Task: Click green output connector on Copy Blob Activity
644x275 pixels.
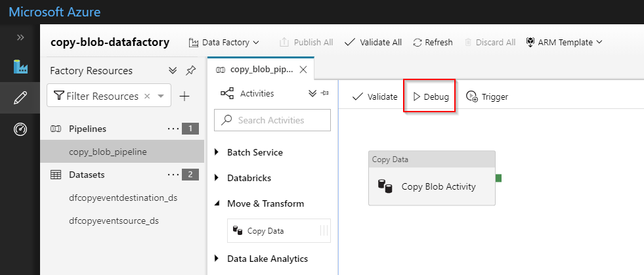Action: (x=499, y=178)
